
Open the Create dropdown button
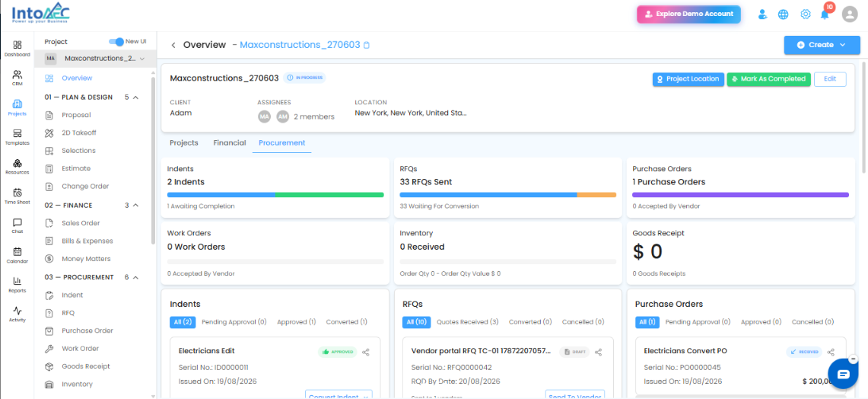[x=822, y=45]
